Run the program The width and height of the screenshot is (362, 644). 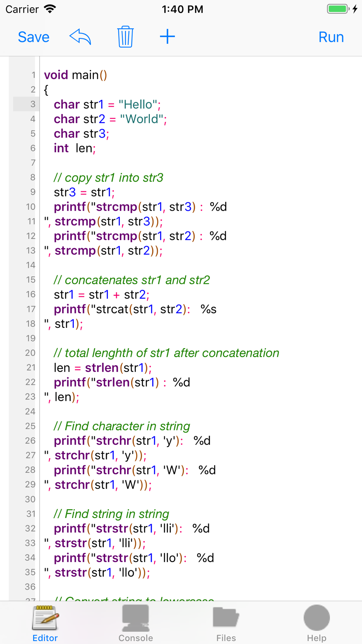pos(331,37)
